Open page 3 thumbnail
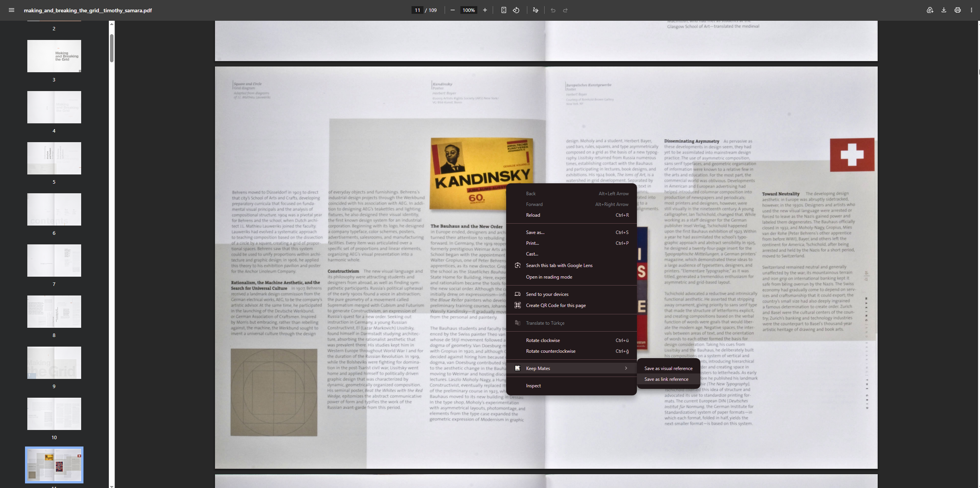Viewport: 980px width, 488px height. [54, 56]
